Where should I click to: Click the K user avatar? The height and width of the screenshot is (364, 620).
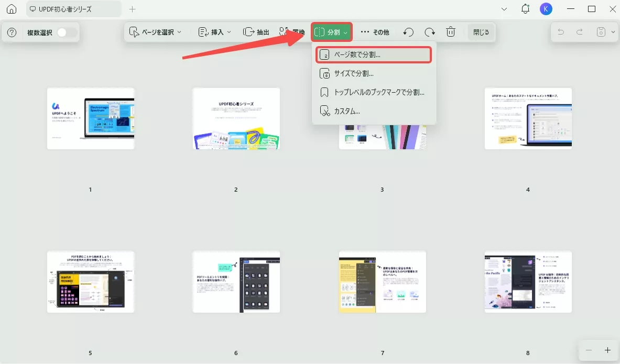[x=546, y=9]
